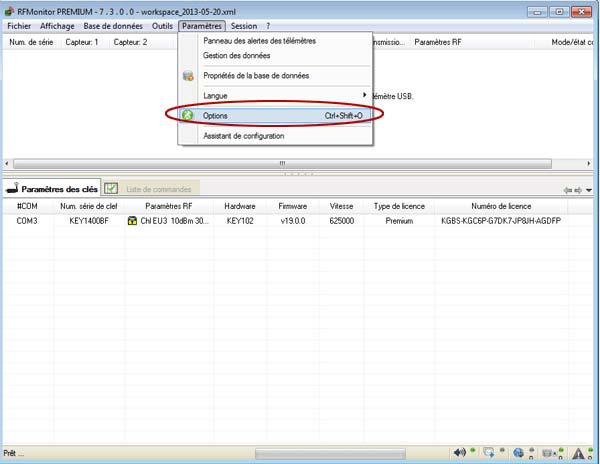Viewport: 600px width, 464px height.
Task: Click the database properties icon in menu
Action: tap(188, 76)
